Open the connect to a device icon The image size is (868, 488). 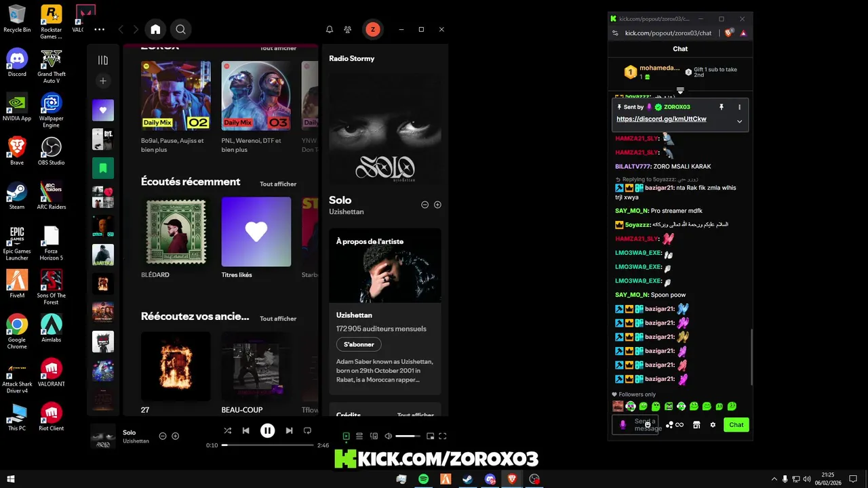[374, 436]
